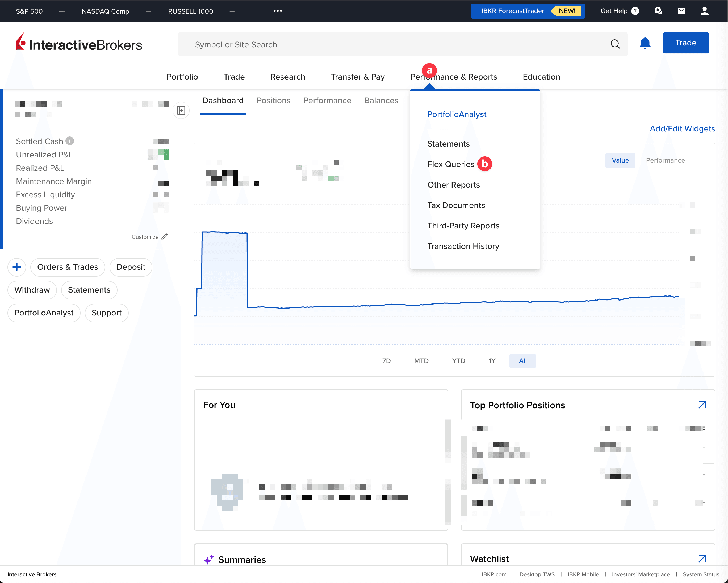Open the notifications bell
Viewport: 728px width, 583px height.
pyautogui.click(x=645, y=43)
